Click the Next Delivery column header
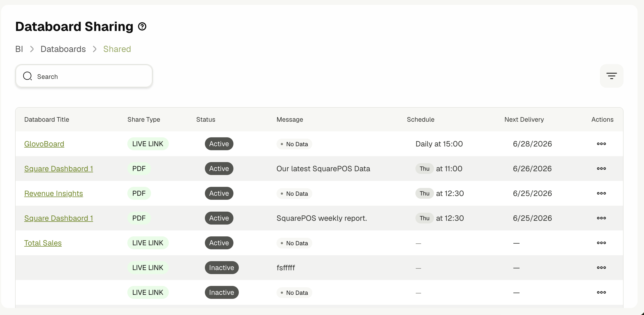The height and width of the screenshot is (315, 644). [524, 120]
